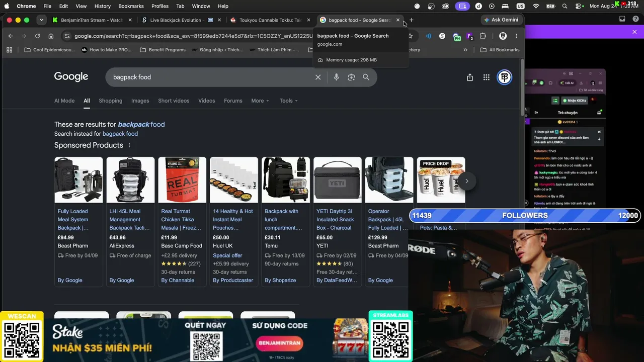Open the Benefit Programs bookmark folder
The image size is (644, 362).
163,50
